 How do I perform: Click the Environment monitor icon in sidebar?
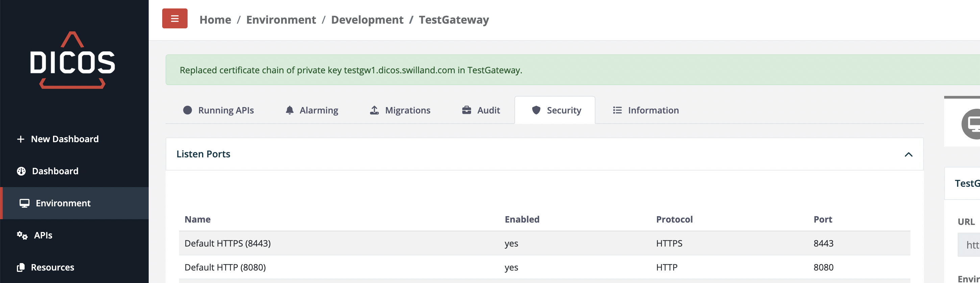(24, 203)
